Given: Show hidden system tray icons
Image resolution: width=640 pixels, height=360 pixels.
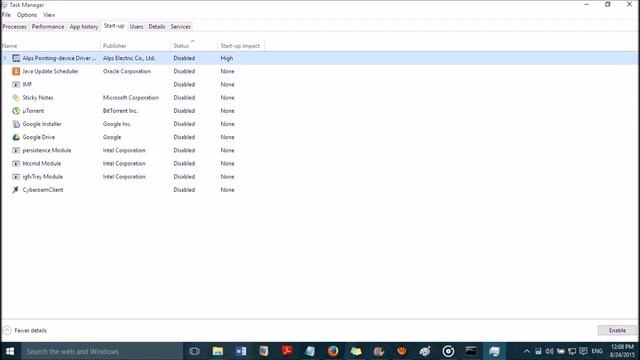Looking at the screenshot, I should point(527,351).
